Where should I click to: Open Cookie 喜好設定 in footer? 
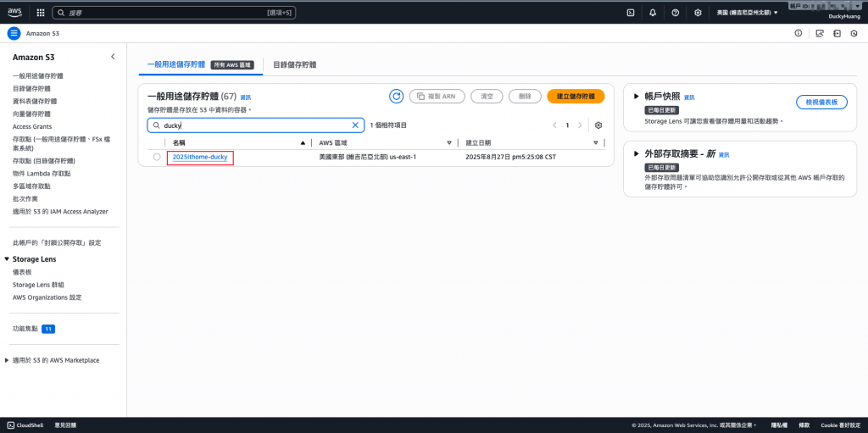[840, 425]
